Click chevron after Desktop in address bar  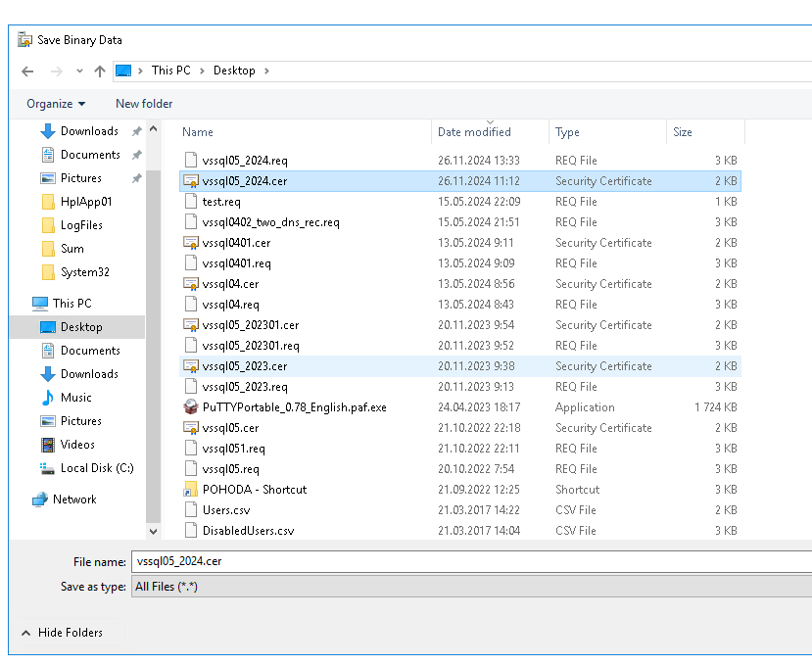[266, 71]
